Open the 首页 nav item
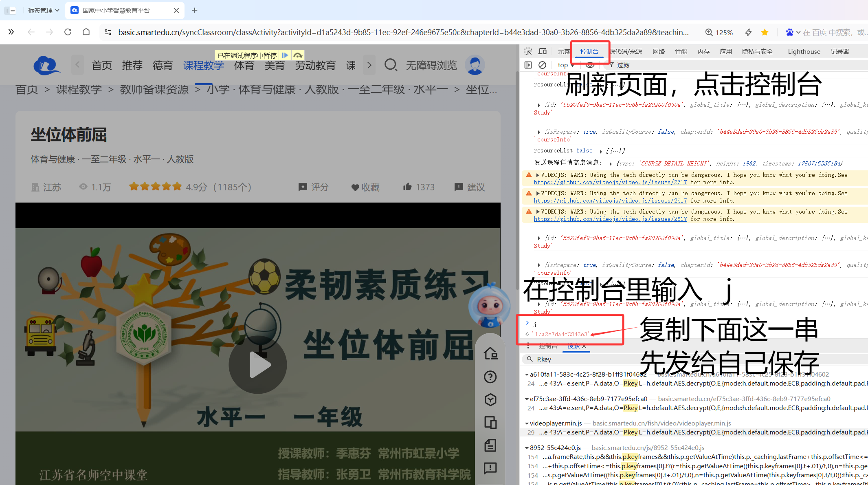This screenshot has height=485, width=868. tap(102, 65)
